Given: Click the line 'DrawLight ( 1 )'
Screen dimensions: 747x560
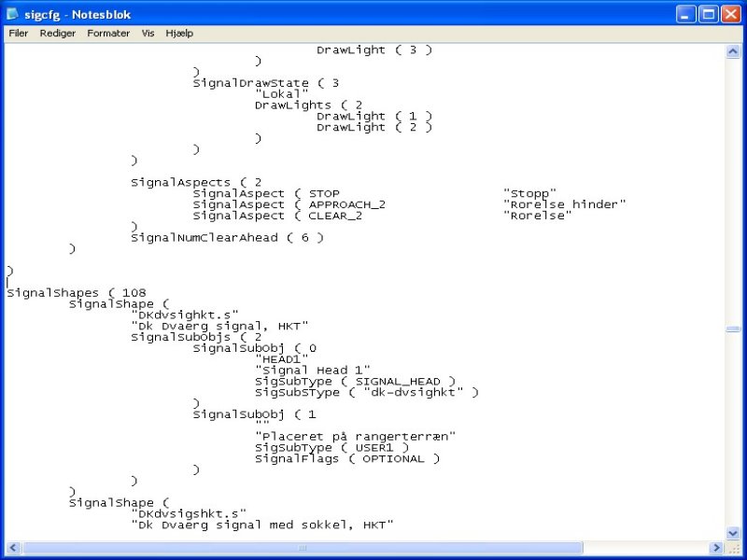Looking at the screenshot, I should (x=374, y=116).
